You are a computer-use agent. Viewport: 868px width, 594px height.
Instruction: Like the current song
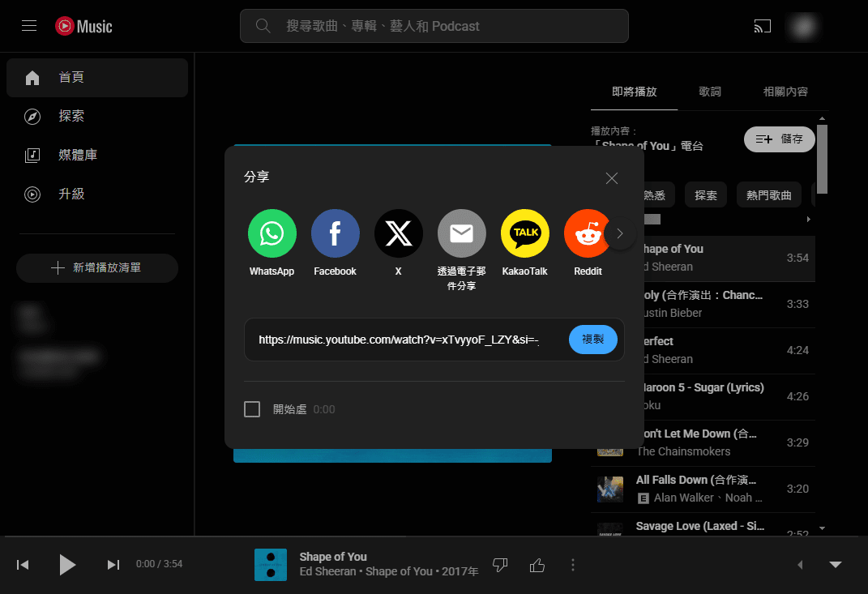(x=537, y=565)
